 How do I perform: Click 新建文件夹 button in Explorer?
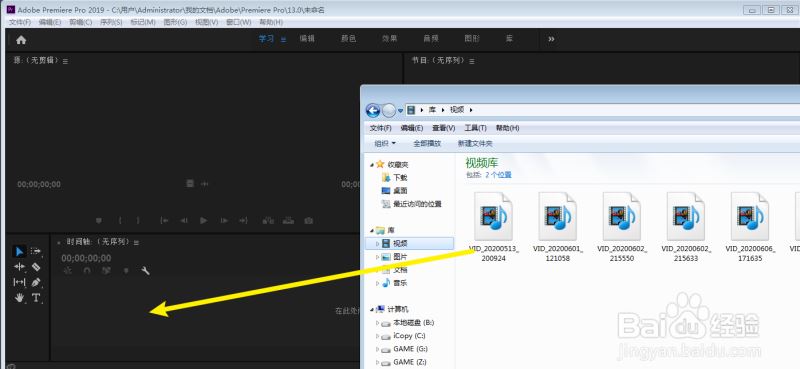475,144
